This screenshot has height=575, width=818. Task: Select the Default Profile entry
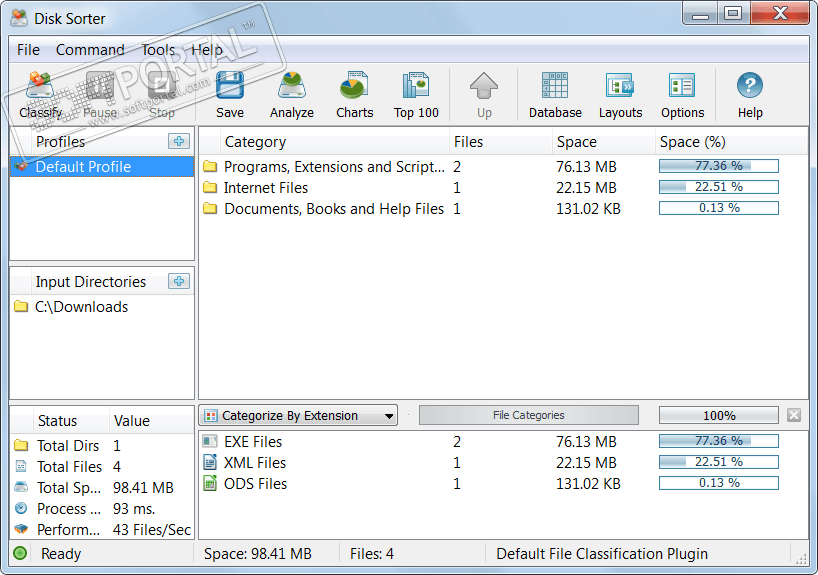102,166
